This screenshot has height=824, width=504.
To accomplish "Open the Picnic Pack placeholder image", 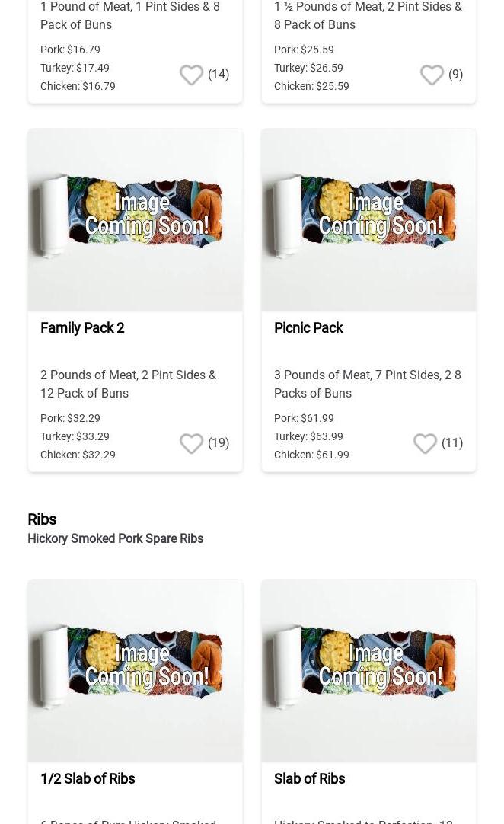I will click(368, 219).
